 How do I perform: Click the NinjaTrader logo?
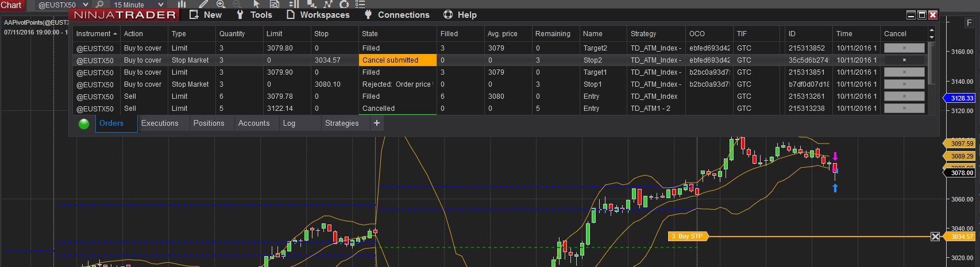(124, 15)
